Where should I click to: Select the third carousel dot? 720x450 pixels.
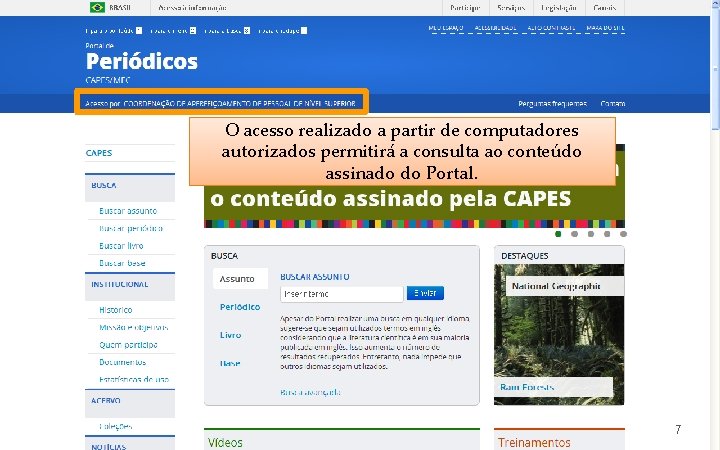click(591, 234)
